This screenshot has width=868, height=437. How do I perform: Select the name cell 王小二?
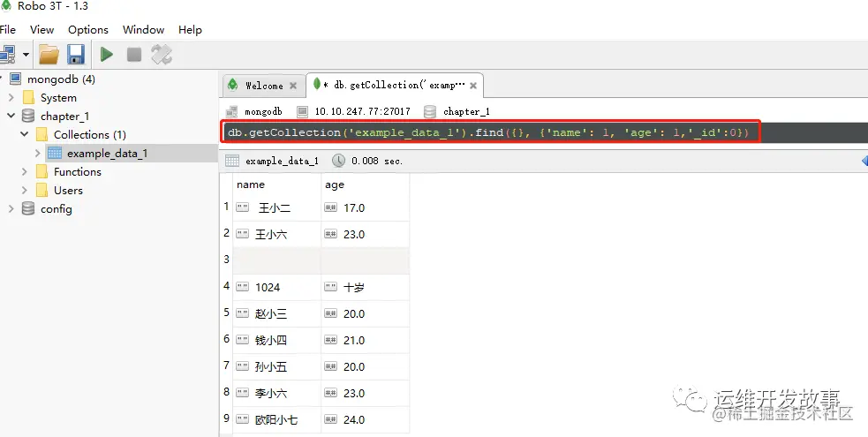click(x=276, y=208)
